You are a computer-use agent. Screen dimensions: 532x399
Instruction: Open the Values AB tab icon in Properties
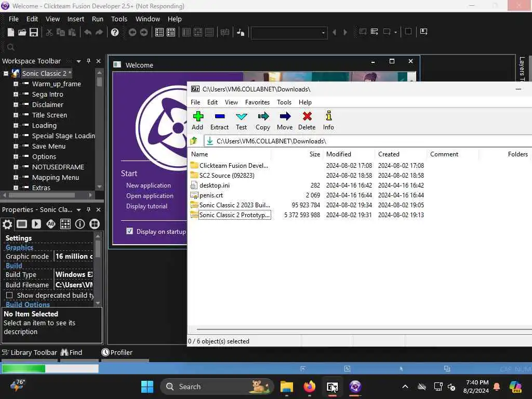point(51,224)
